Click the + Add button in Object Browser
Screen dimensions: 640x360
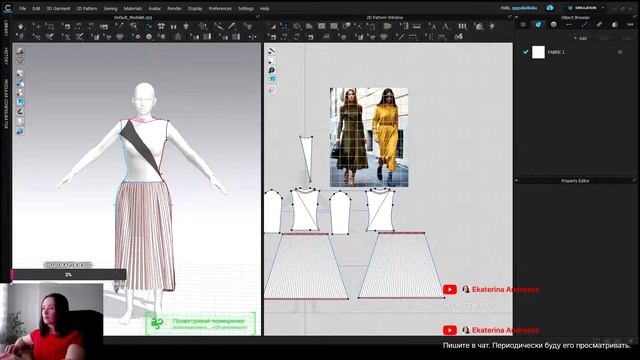pos(580,38)
